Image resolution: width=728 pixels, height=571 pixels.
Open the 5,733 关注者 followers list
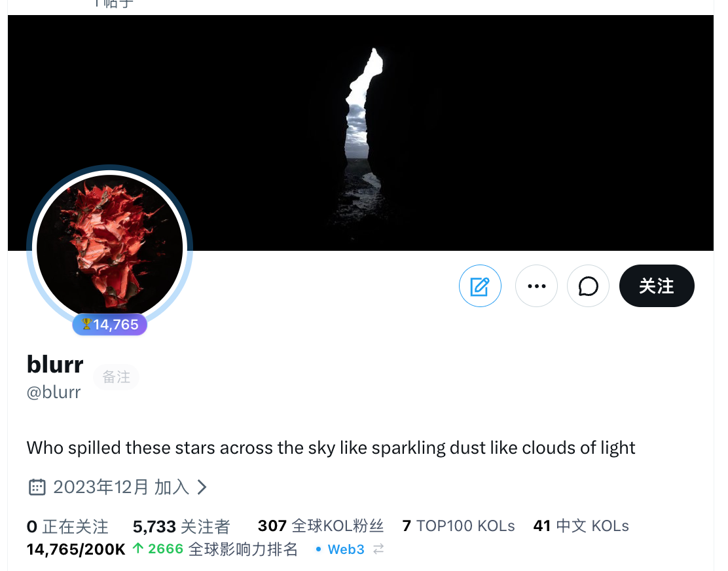181,527
